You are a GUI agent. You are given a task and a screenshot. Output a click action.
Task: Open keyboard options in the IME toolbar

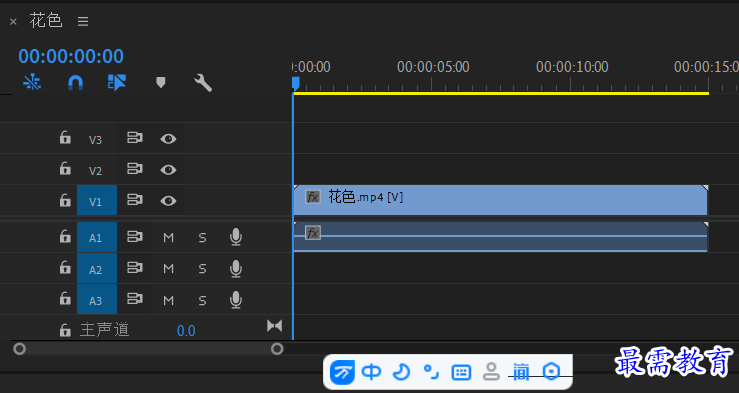pyautogui.click(x=461, y=372)
